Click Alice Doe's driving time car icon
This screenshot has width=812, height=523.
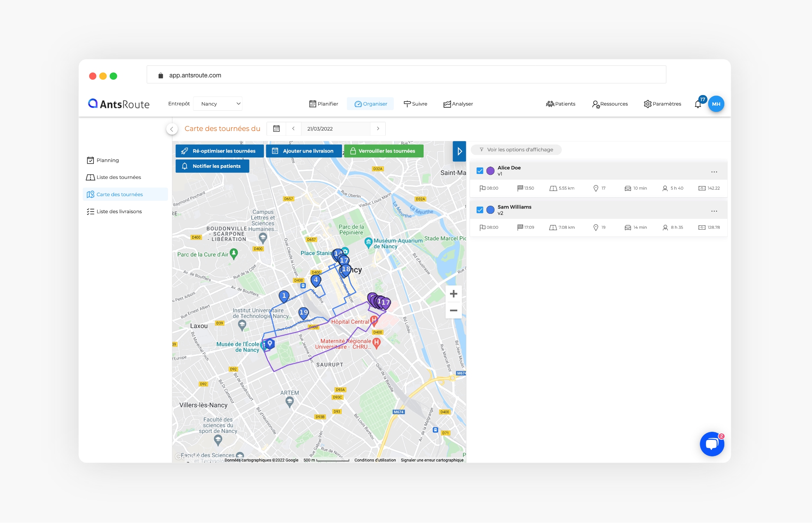point(627,188)
